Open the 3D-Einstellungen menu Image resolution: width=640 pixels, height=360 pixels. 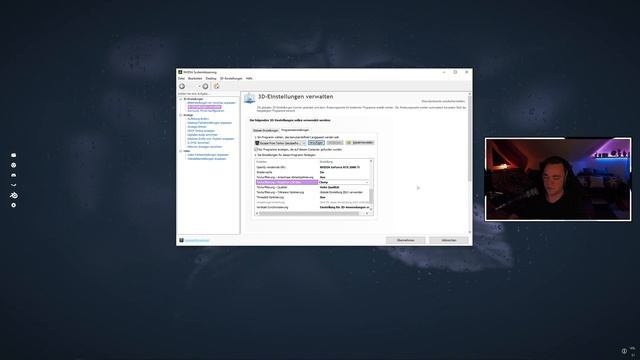231,78
